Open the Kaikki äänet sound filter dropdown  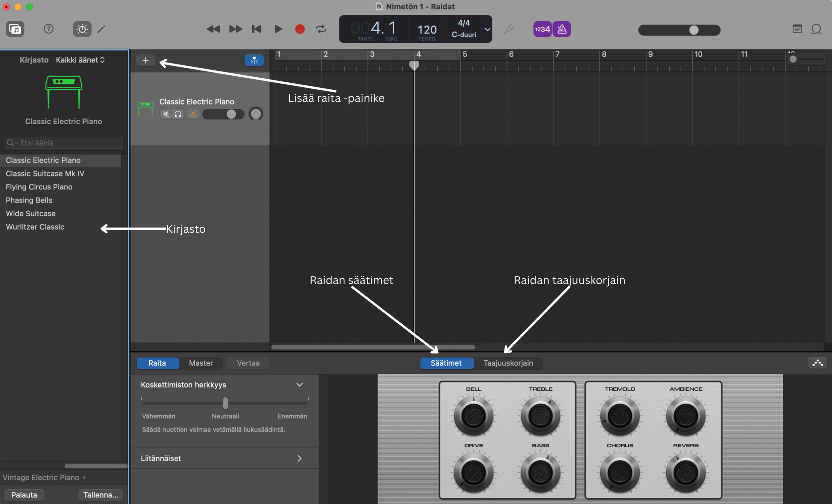pyautogui.click(x=80, y=60)
